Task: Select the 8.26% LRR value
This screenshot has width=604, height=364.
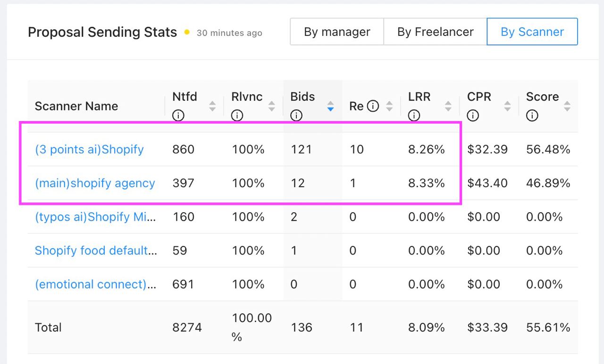Action: pos(427,149)
